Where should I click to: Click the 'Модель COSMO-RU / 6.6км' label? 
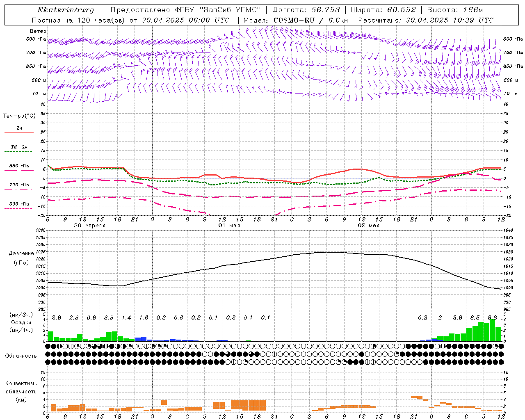pos(295,20)
